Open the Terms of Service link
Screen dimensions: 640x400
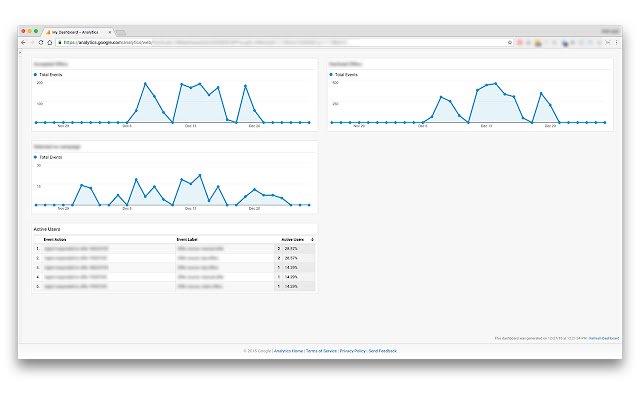point(321,351)
